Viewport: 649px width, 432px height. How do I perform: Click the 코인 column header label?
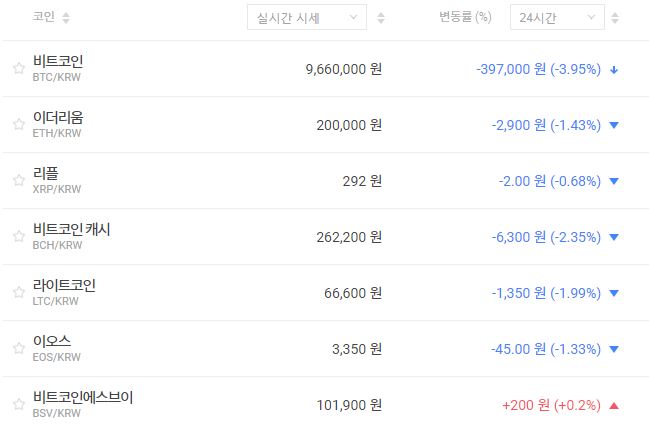pos(44,18)
